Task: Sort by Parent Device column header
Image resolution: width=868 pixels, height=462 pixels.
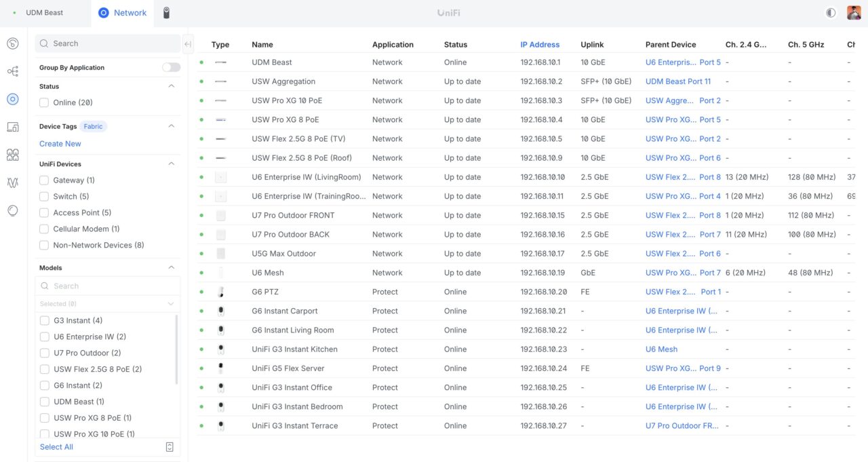Action: [671, 45]
